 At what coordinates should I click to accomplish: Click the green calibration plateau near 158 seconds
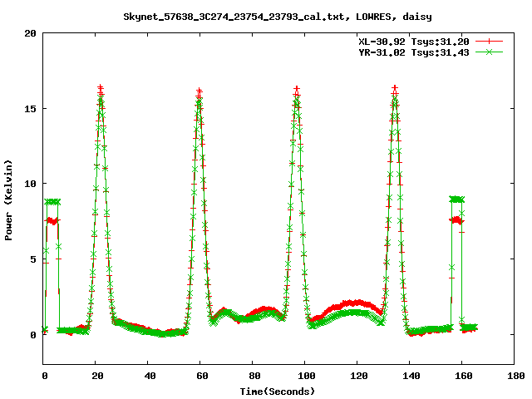click(456, 199)
